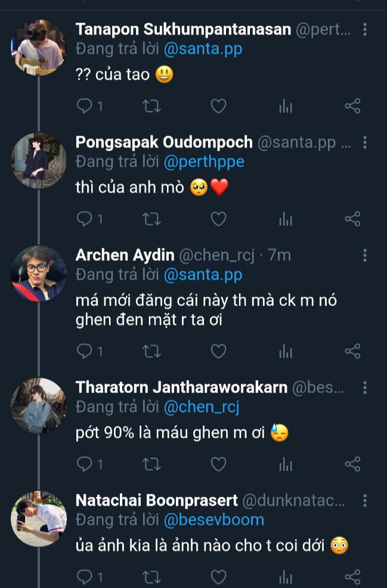
Task: View analytics on Pongsapak Oudompoch's reply
Action: [286, 219]
